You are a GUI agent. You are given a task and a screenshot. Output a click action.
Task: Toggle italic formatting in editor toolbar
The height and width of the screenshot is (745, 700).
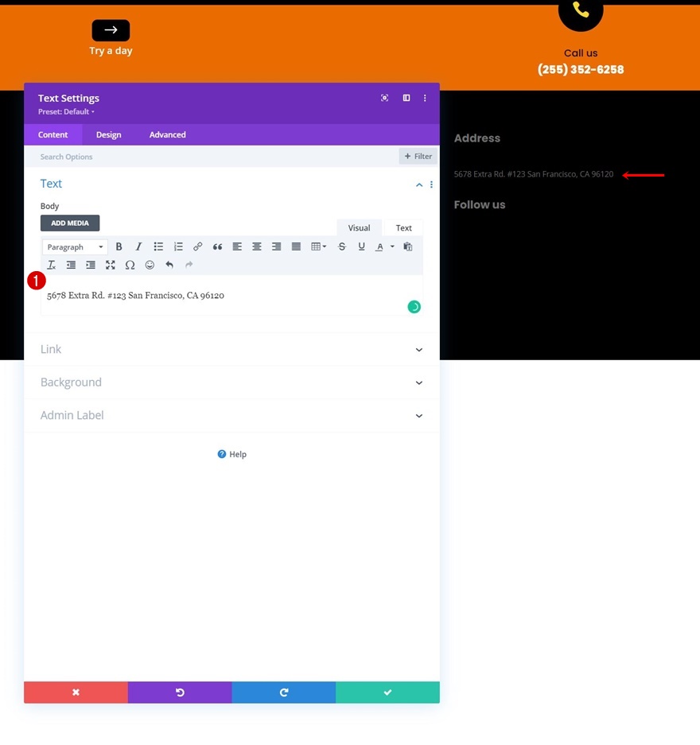click(x=138, y=246)
